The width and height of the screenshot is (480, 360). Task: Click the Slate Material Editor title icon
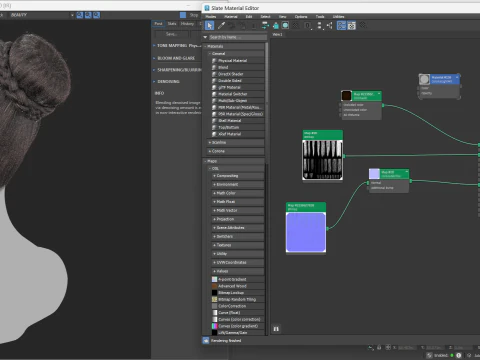click(x=207, y=8)
